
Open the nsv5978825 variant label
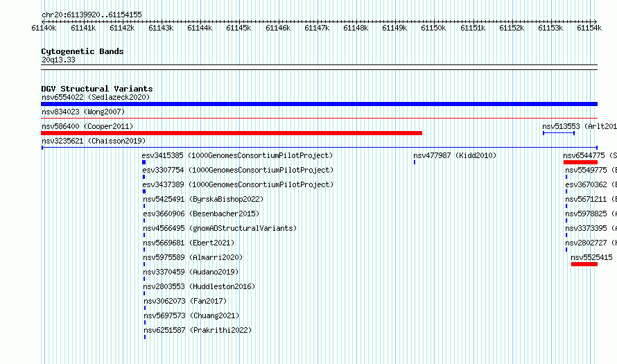point(591,214)
